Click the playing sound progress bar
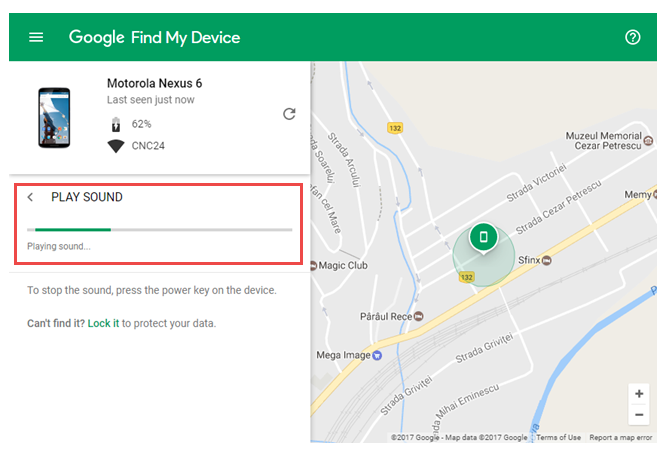This screenshot has height=452, width=665. point(159,230)
